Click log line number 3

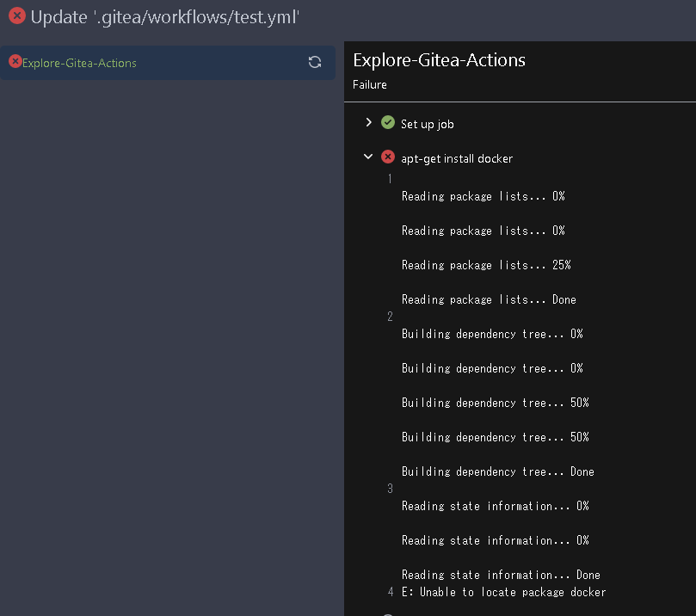(x=390, y=489)
